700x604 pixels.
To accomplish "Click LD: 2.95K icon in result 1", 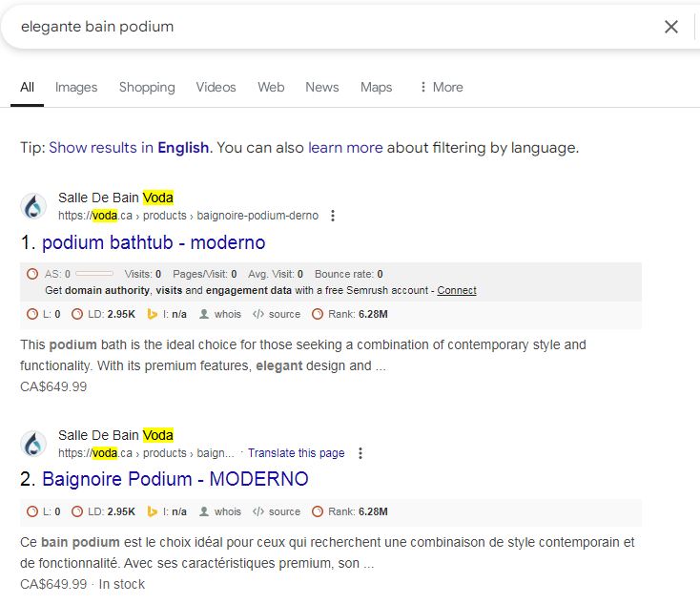I will coord(77,314).
